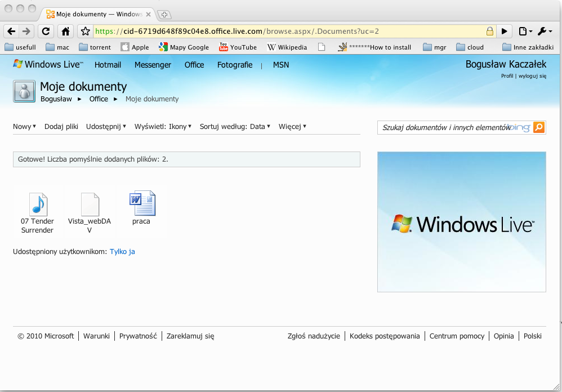The width and height of the screenshot is (562, 392).
Task: Click the wyloguj się link
Action: coord(533,76)
